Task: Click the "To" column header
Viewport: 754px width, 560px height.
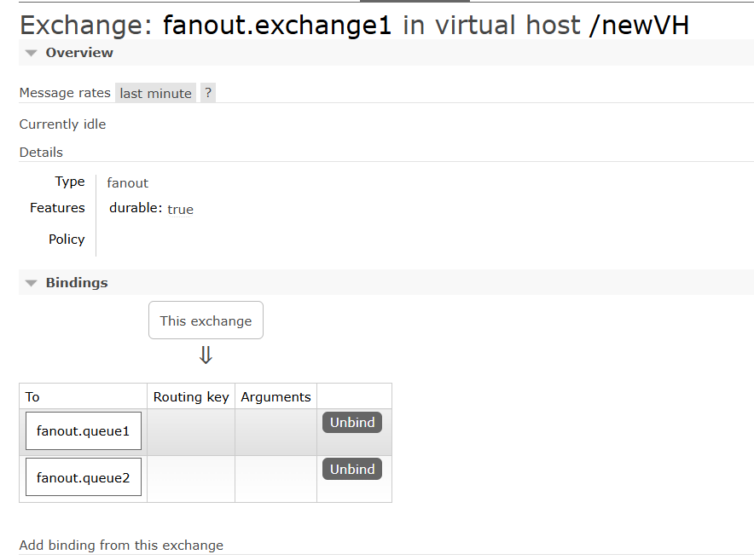Action: (x=32, y=396)
